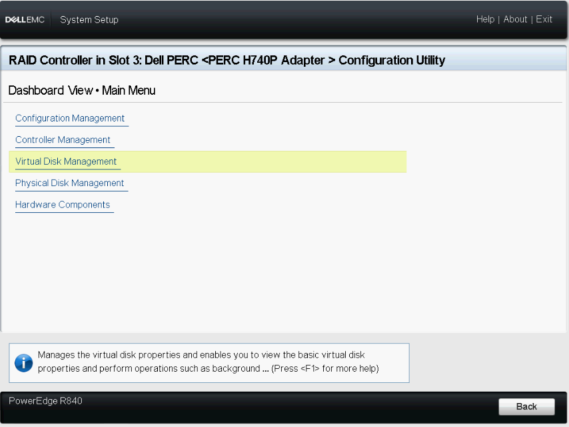The width and height of the screenshot is (569, 427).
Task: Click the Back button
Action: (x=527, y=406)
